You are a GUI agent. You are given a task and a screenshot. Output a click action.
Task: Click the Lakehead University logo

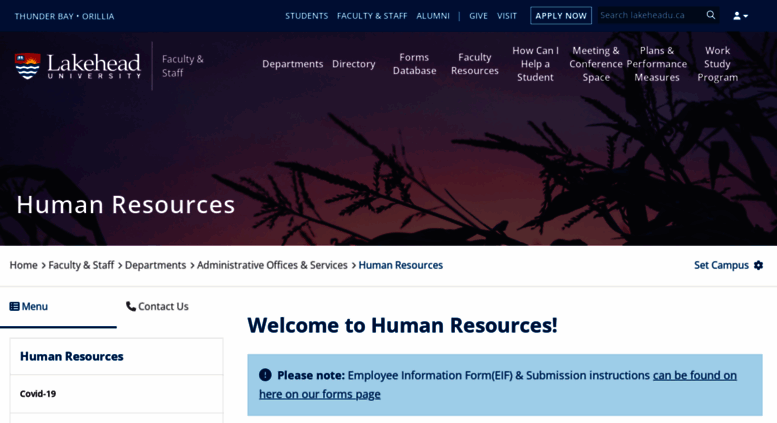point(78,66)
